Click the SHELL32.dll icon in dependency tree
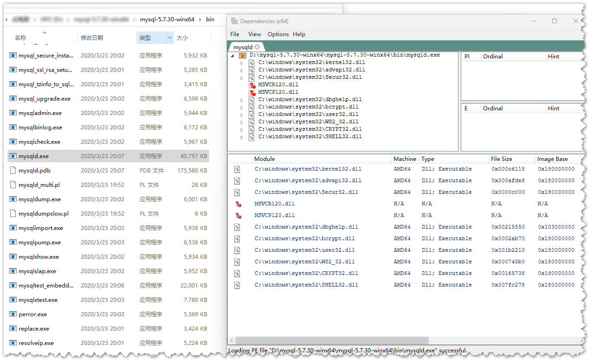Screen dimensions: 593x364 (x=251, y=137)
